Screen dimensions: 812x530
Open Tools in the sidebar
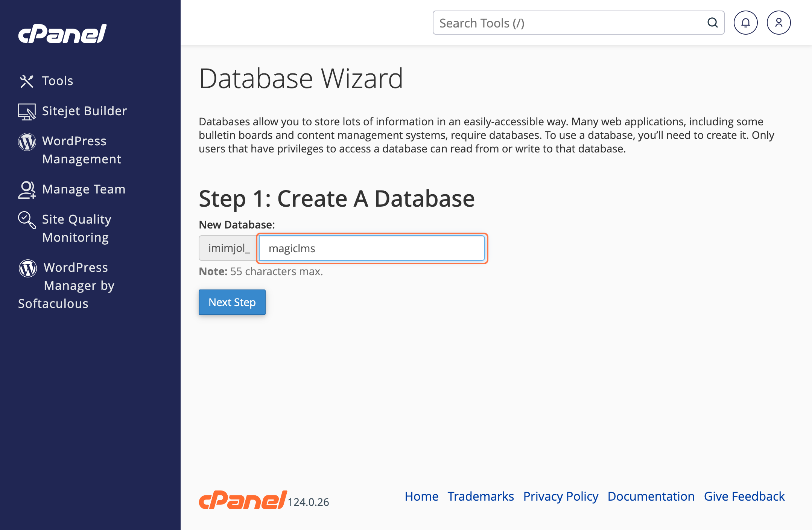pyautogui.click(x=58, y=81)
